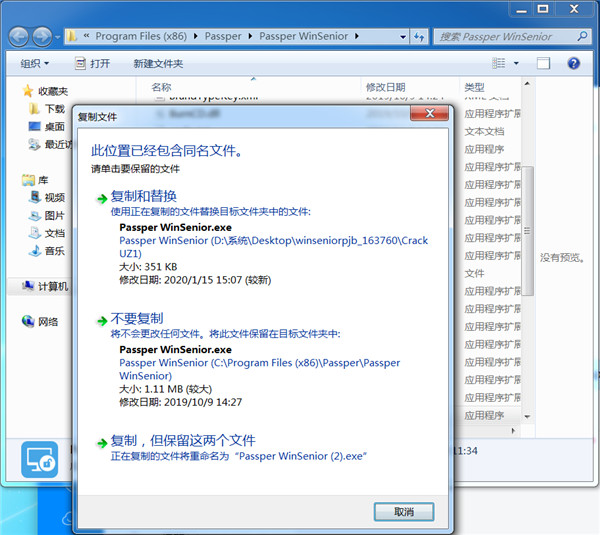This screenshot has height=535, width=600.
Task: Select Favorites (收藏夹) in navigation pane
Action: point(45,91)
